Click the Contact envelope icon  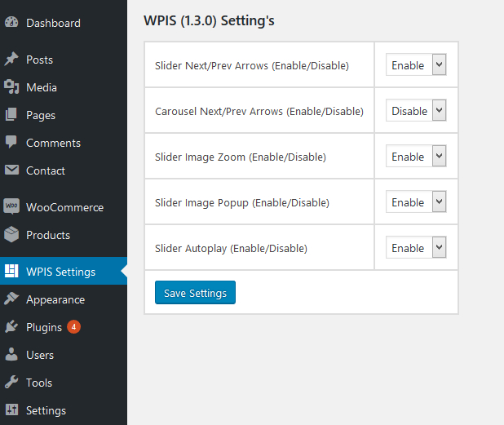point(11,170)
